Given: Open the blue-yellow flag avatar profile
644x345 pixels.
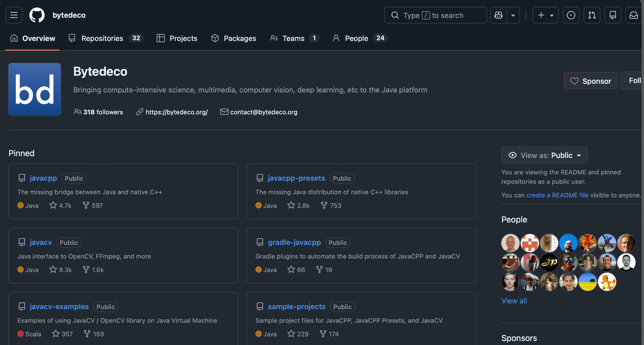Looking at the screenshot, I should (588, 282).
